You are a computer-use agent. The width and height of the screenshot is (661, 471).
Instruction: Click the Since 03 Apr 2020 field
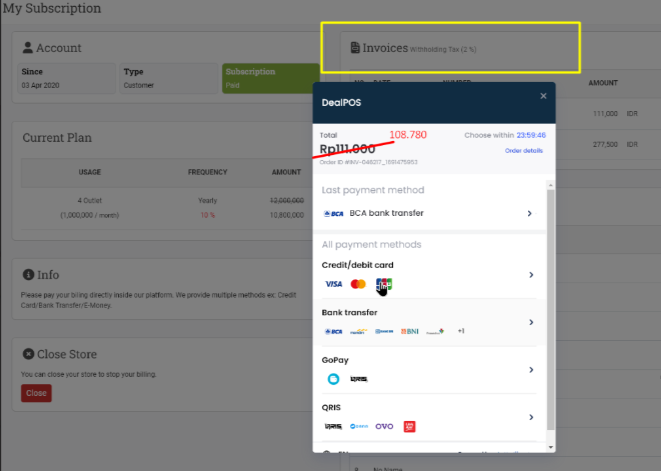click(66, 78)
